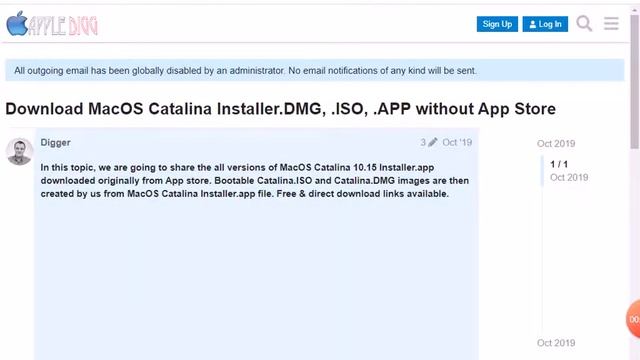The image size is (640, 360).
Task: Jump to bottom Oct 2019 timeline date
Action: click(556, 343)
